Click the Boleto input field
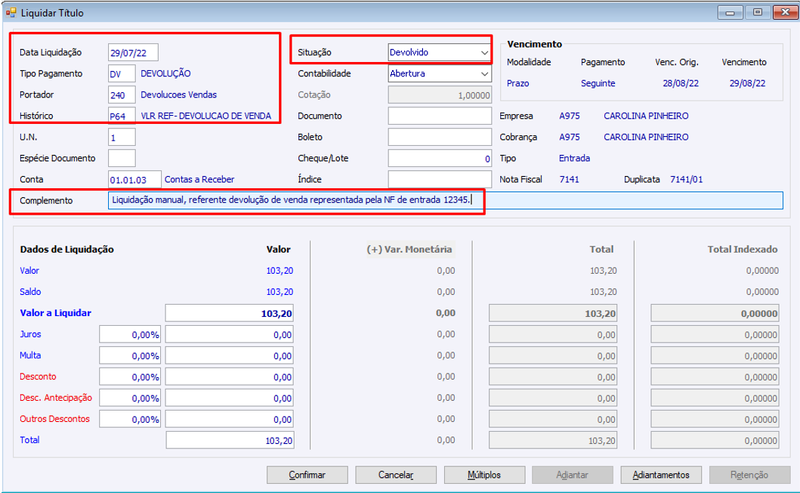The width and height of the screenshot is (800, 493). click(439, 137)
